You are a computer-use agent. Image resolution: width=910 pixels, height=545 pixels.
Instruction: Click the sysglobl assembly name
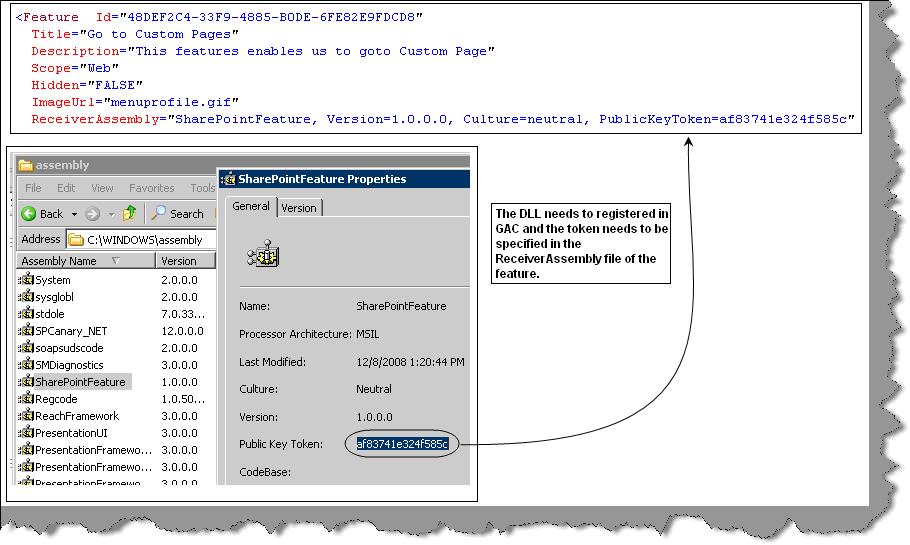[x=54, y=297]
